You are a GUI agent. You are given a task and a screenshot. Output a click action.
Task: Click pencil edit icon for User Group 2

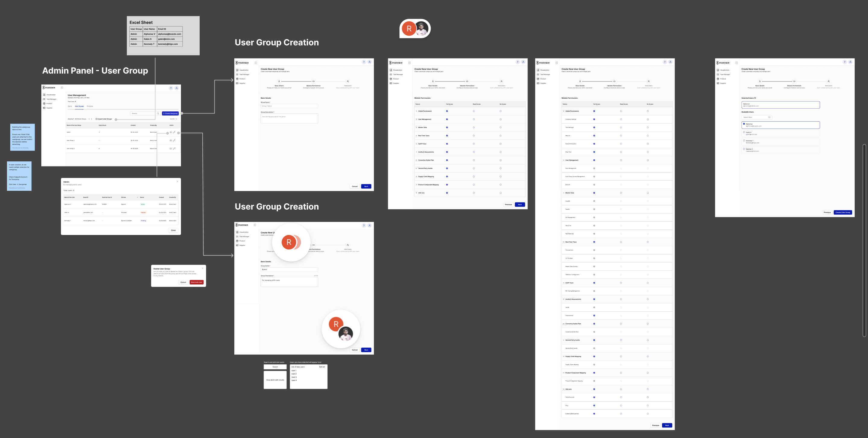pos(174,141)
